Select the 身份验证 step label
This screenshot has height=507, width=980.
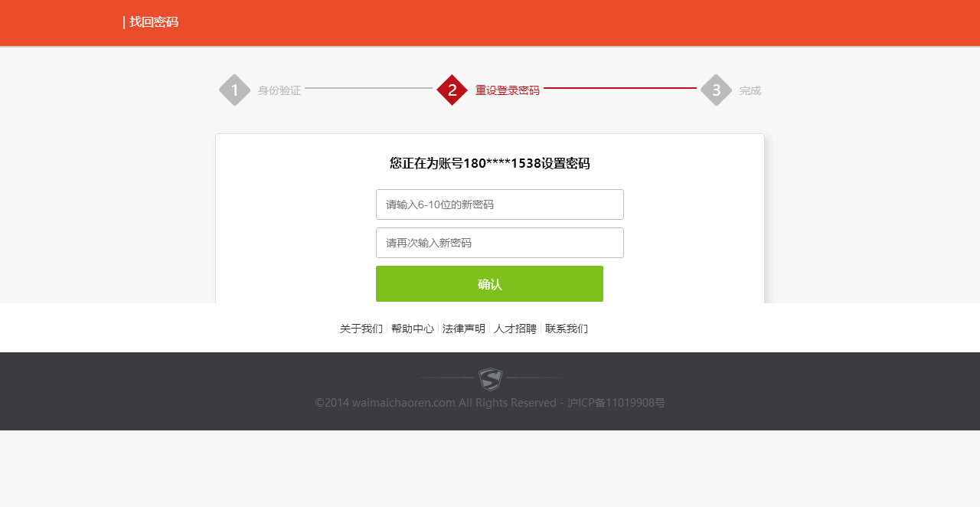pyautogui.click(x=279, y=90)
